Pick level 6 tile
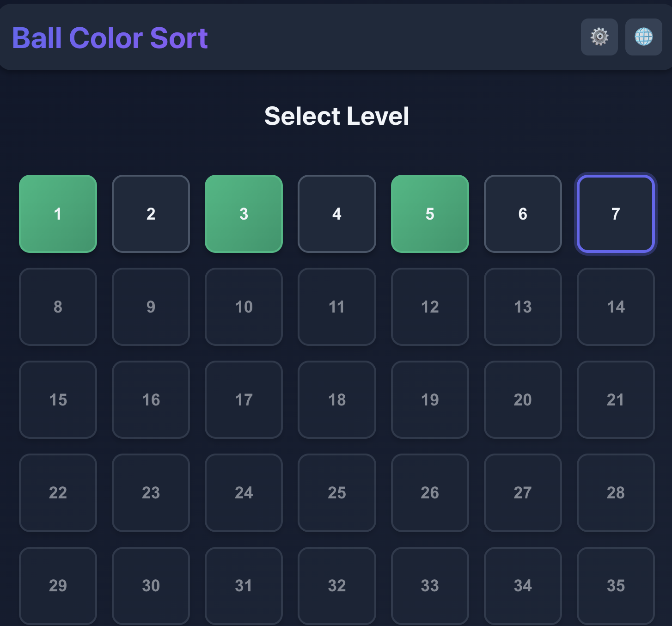Screen dimensions: 672x626 click(x=523, y=214)
